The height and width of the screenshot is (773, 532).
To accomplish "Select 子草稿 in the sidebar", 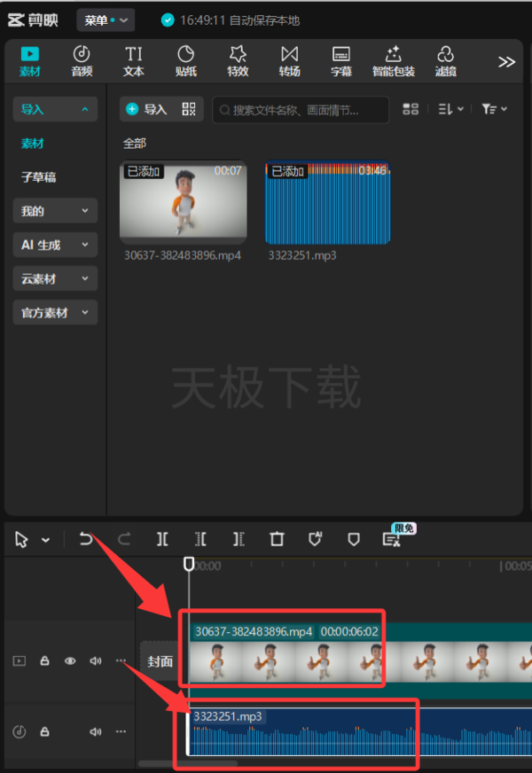I will coord(38,177).
